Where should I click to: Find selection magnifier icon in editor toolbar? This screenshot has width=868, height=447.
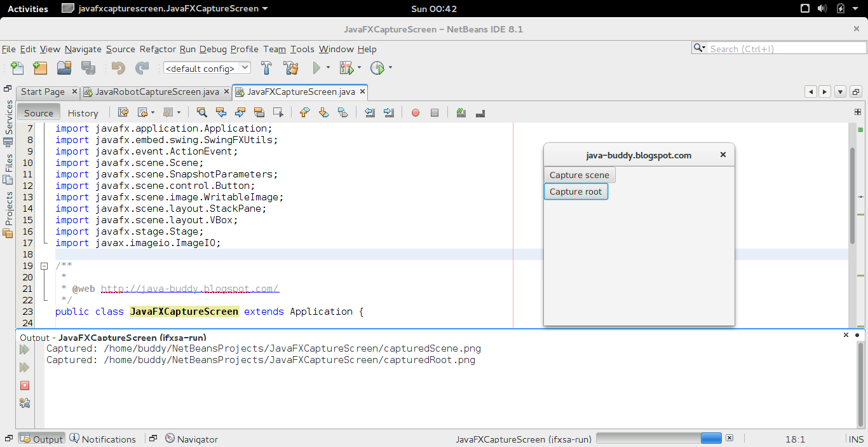point(201,113)
